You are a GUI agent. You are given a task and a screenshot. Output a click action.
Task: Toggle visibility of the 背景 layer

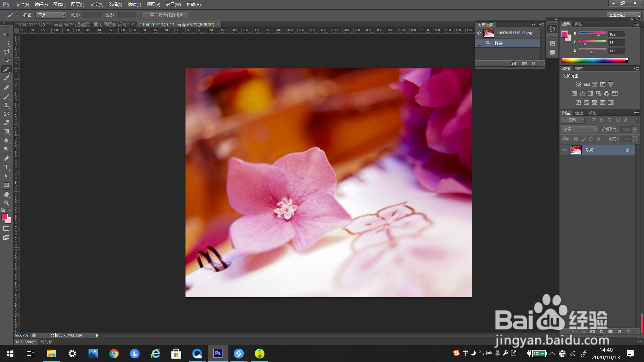click(x=565, y=150)
